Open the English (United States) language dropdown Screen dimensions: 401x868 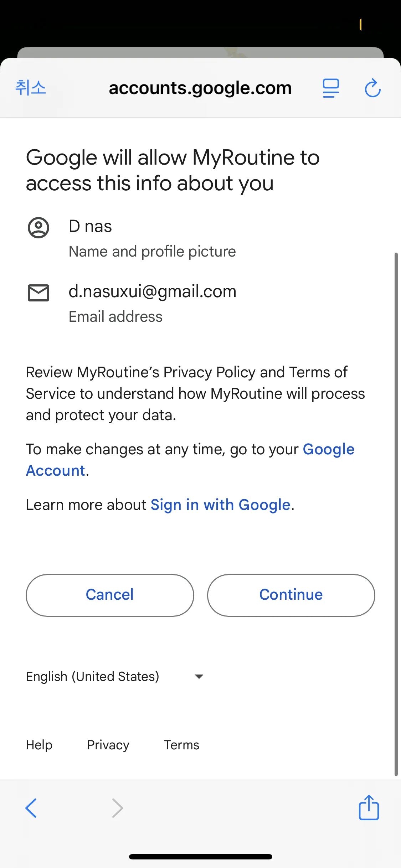pos(93,676)
